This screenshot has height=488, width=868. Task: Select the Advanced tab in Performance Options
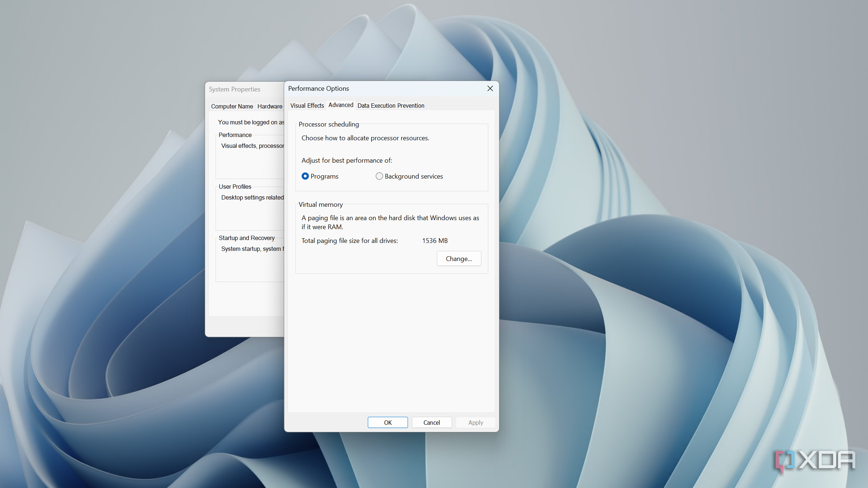pos(341,105)
